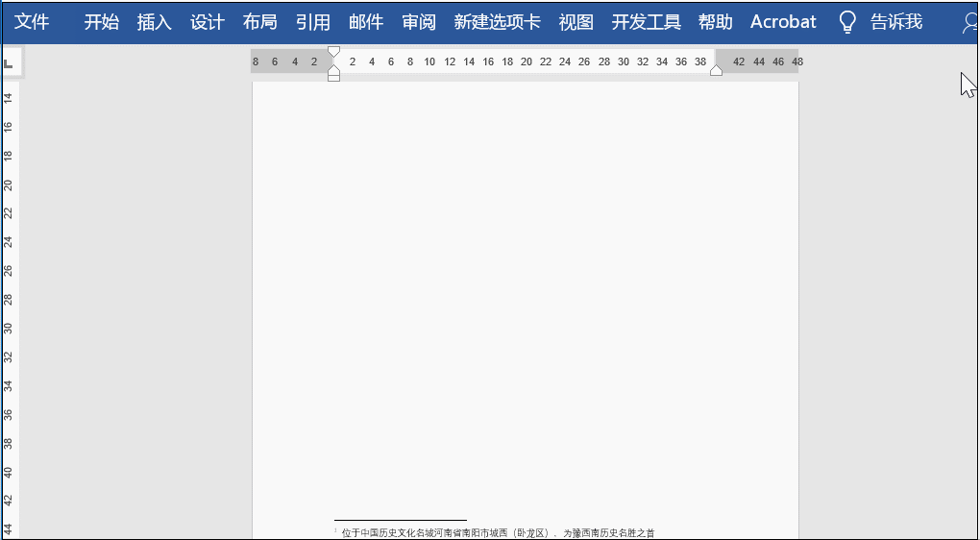
Task: Open the 文件 (File) menu
Action: tap(32, 22)
